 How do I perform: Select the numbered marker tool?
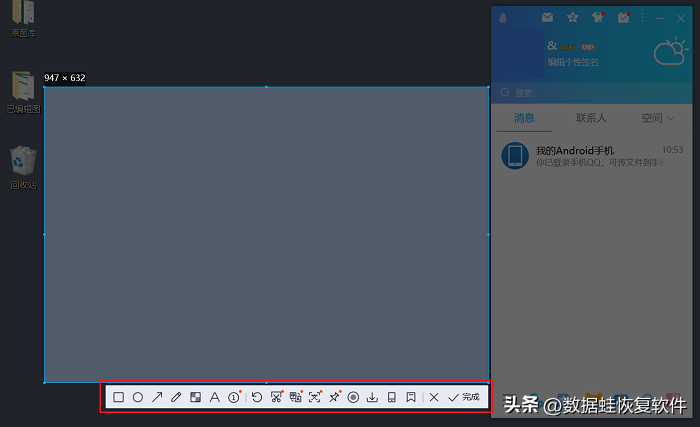click(x=234, y=397)
